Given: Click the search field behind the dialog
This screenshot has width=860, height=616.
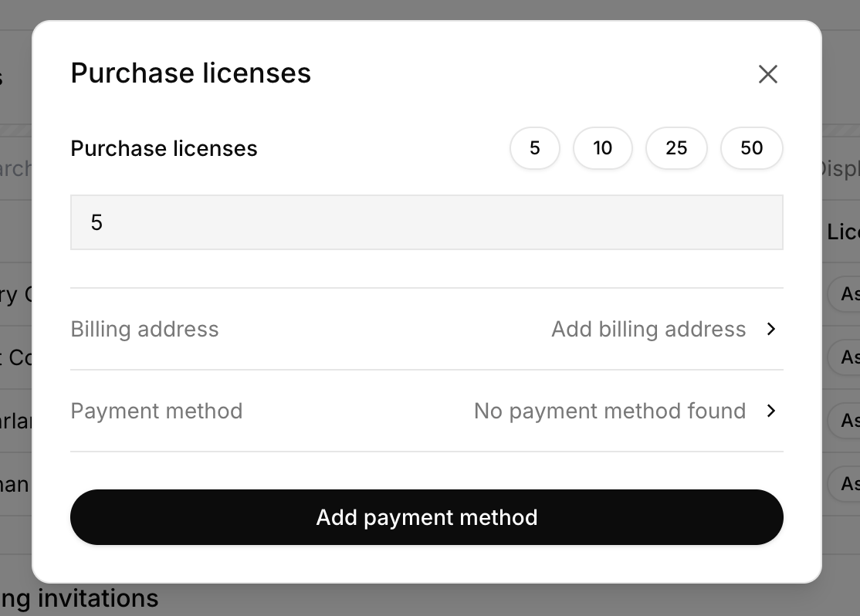Looking at the screenshot, I should click(x=14, y=166).
